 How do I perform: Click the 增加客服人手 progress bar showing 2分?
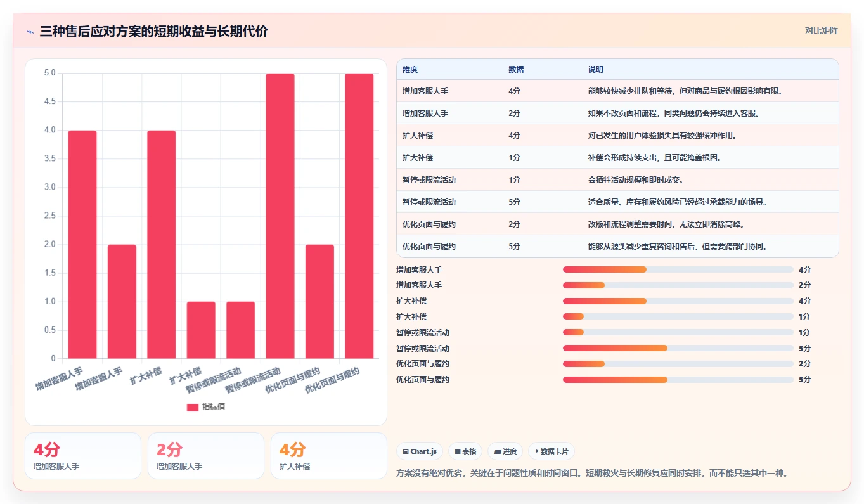pos(678,285)
